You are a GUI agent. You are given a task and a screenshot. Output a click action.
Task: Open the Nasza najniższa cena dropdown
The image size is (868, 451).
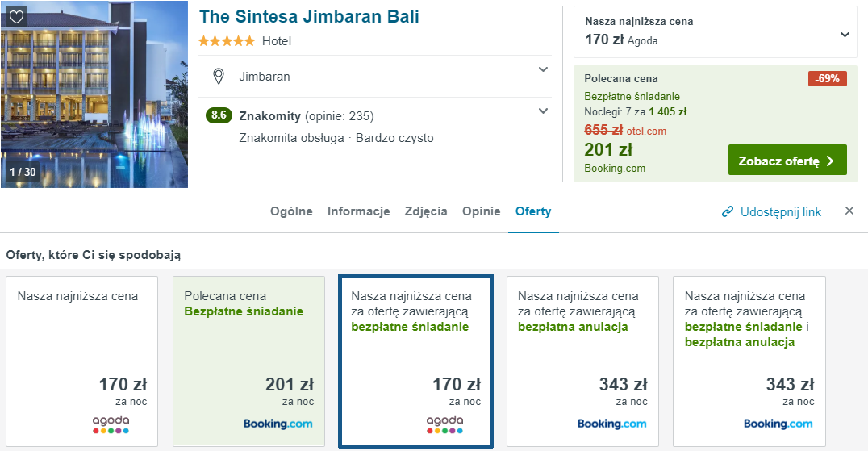click(845, 35)
